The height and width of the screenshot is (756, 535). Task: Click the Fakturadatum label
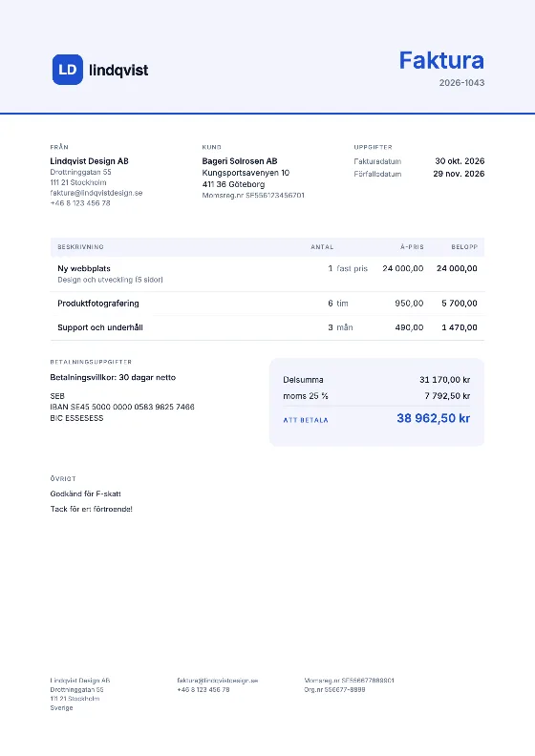[x=377, y=161]
